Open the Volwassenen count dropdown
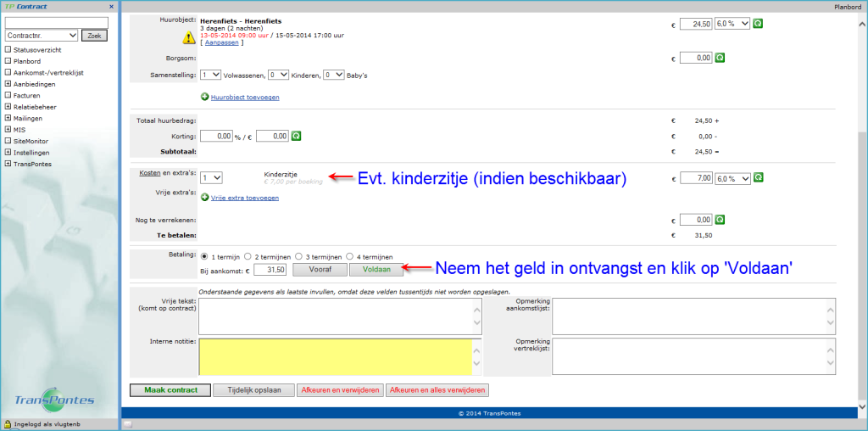Viewport: 868px width, 431px height. (x=211, y=75)
